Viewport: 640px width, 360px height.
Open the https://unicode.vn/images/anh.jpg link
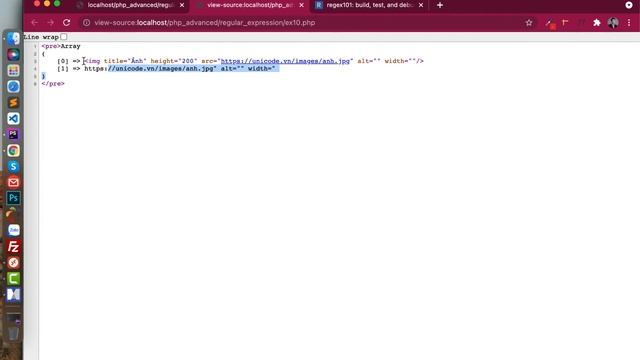[285, 61]
